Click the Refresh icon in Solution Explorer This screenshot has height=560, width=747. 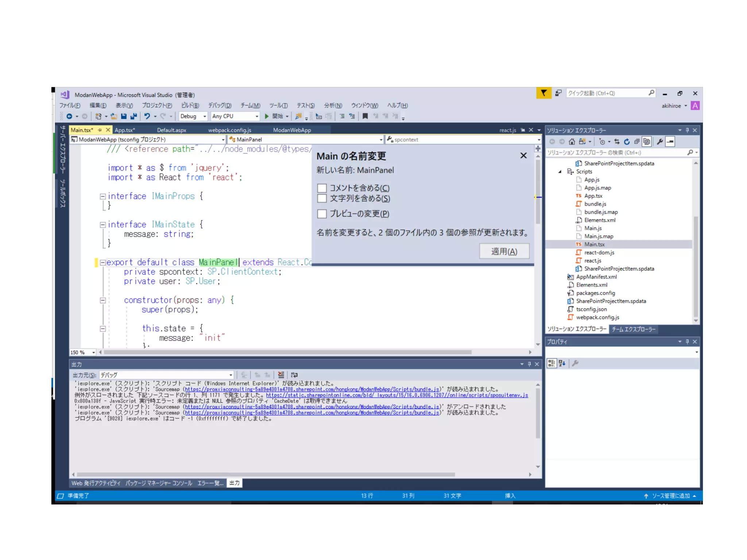(627, 141)
